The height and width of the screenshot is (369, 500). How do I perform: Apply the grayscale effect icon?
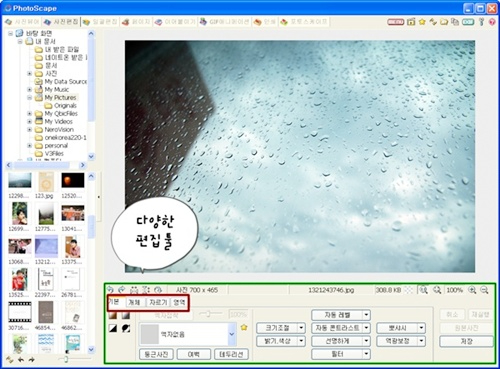[x=126, y=315]
